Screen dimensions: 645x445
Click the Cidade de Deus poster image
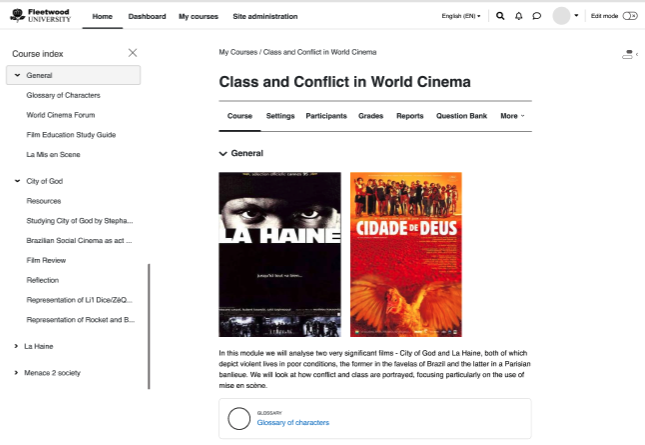coord(406,255)
